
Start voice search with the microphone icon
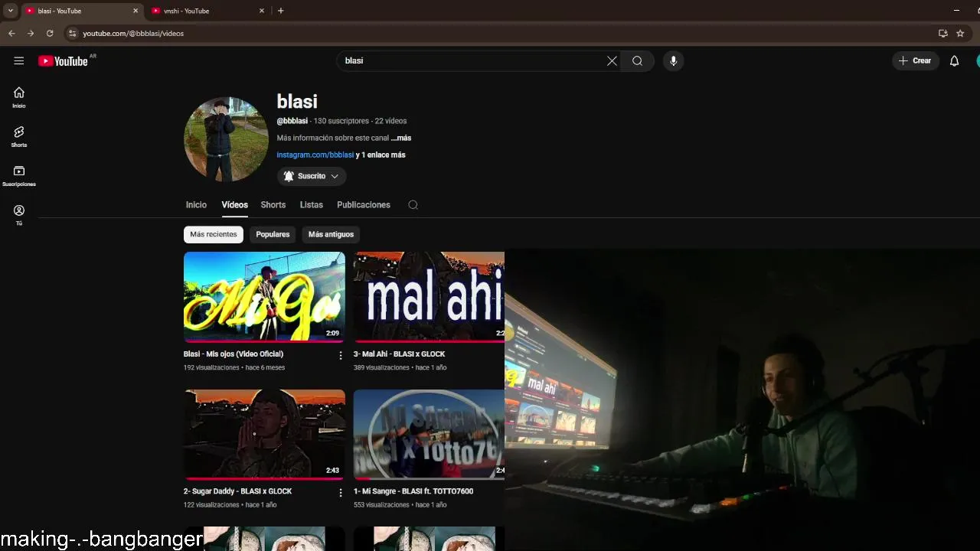pos(673,60)
